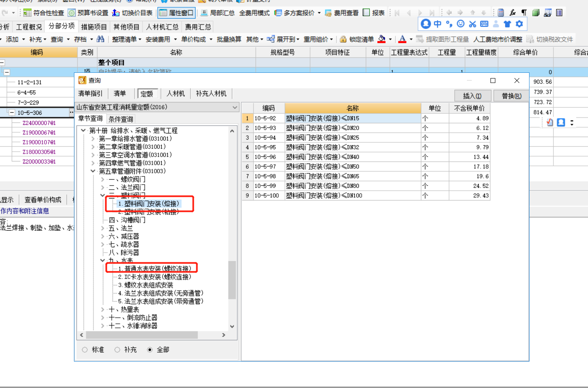Click the 替换(R) button
The width and height of the screenshot is (588, 388).
tap(511, 96)
